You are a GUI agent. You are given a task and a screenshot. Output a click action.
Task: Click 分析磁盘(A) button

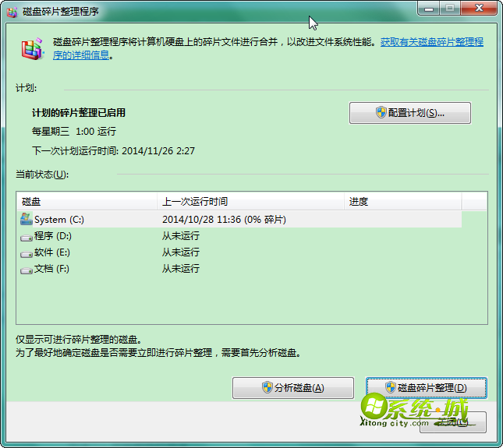click(293, 388)
